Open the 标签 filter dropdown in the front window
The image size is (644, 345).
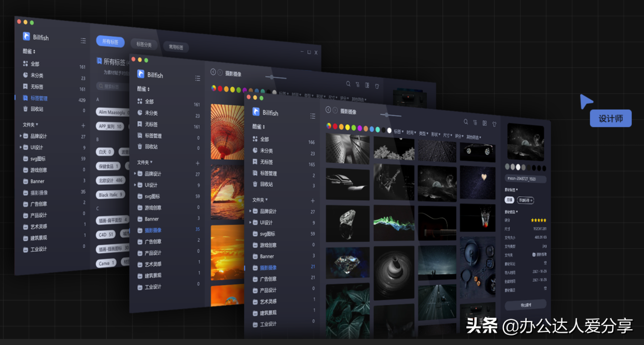(x=398, y=132)
